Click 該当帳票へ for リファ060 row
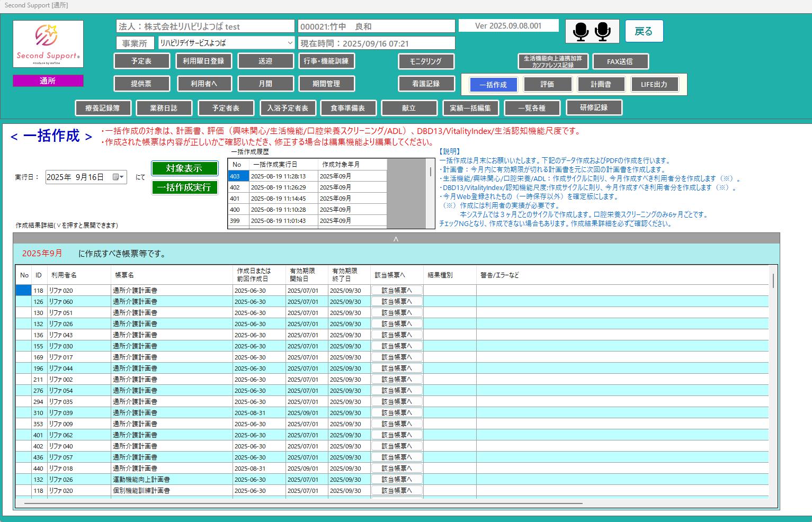This screenshot has width=812, height=522. 397,301
